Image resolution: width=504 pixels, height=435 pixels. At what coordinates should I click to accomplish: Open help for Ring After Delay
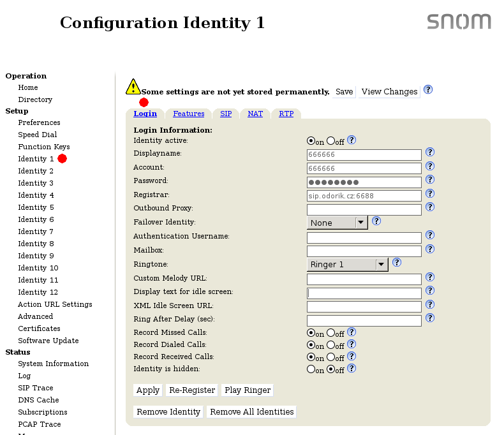pyautogui.click(x=430, y=318)
